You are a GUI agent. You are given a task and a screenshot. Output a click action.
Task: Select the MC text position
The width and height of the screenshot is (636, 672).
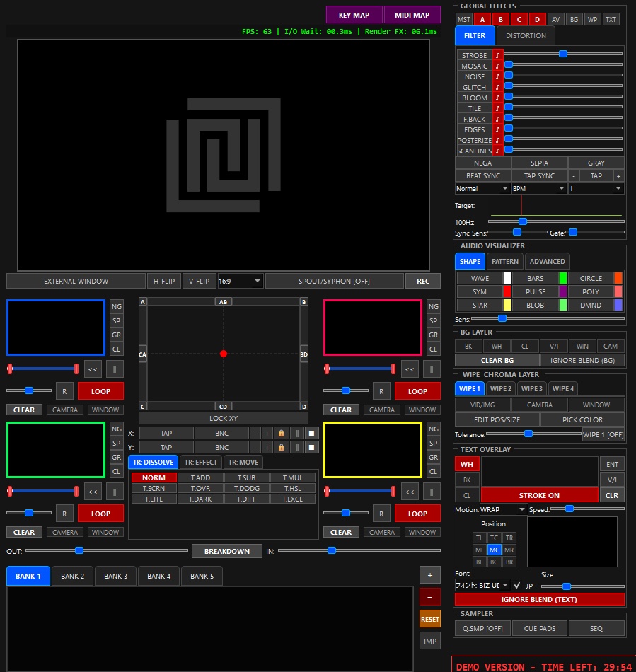[494, 550]
